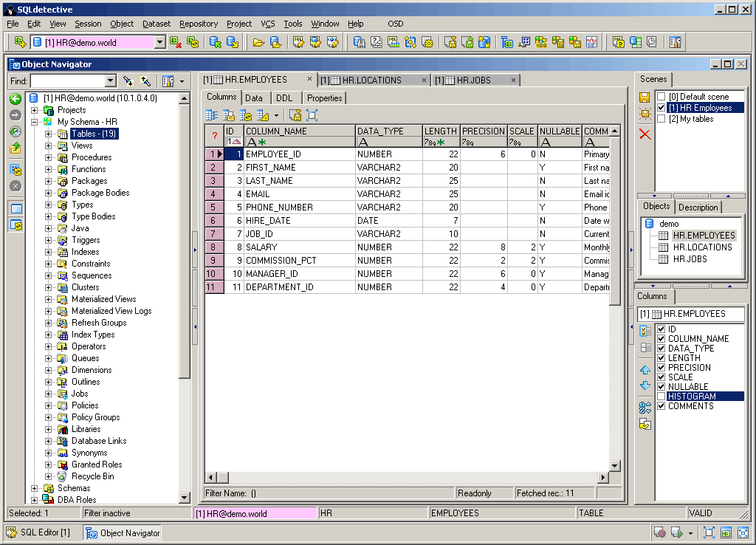Click the save-to-file icon above the grid
The width and height of the screenshot is (756, 545).
coord(295,114)
